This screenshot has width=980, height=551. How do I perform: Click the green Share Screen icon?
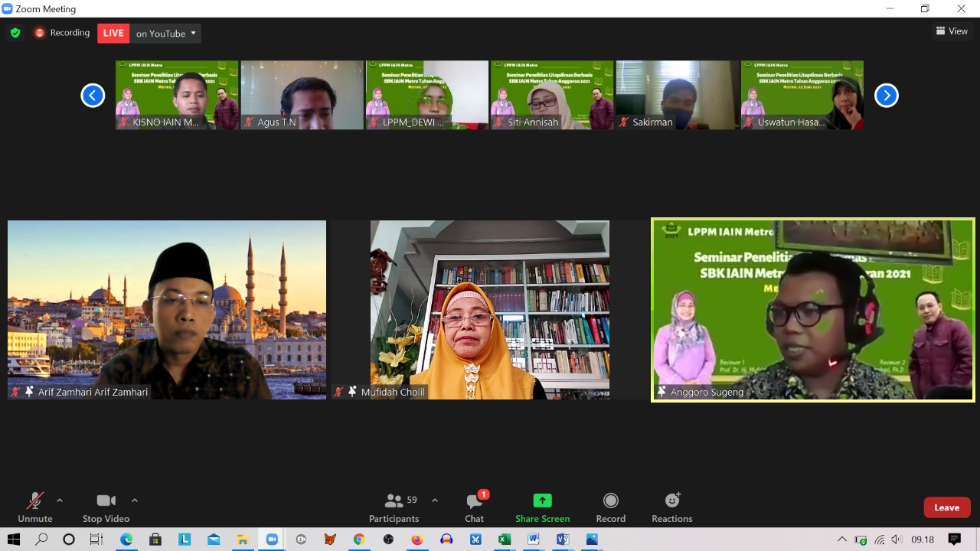542,501
